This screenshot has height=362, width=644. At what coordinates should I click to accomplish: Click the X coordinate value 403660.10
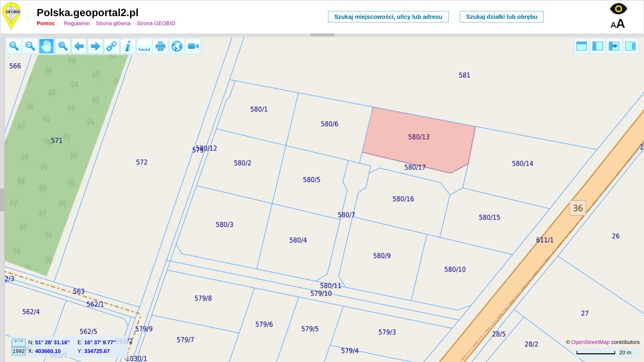pos(48,351)
